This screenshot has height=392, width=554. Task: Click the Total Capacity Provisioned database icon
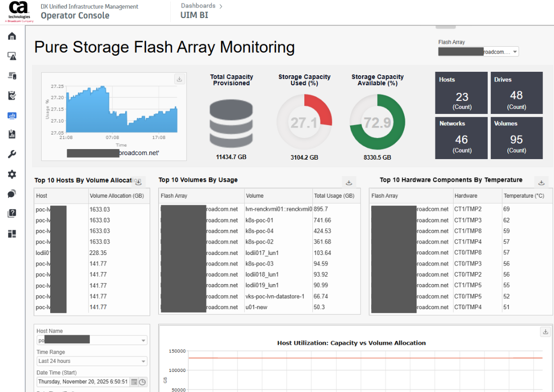click(231, 123)
